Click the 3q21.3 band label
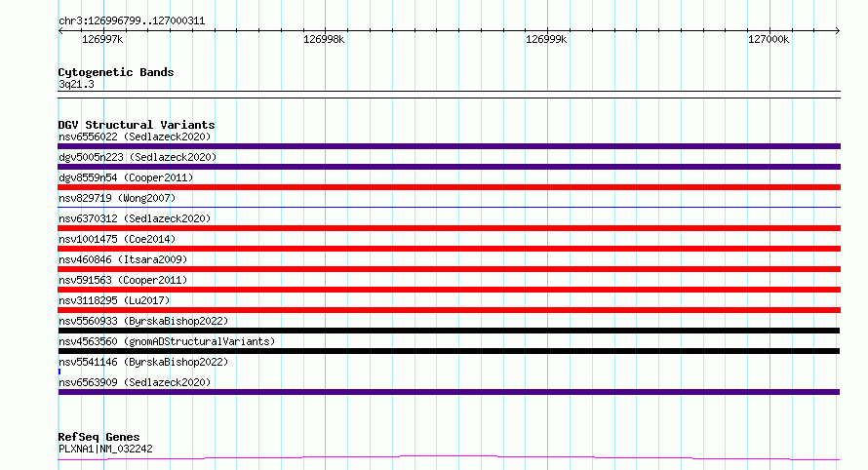Image resolution: width=868 pixels, height=470 pixels. 76,84
